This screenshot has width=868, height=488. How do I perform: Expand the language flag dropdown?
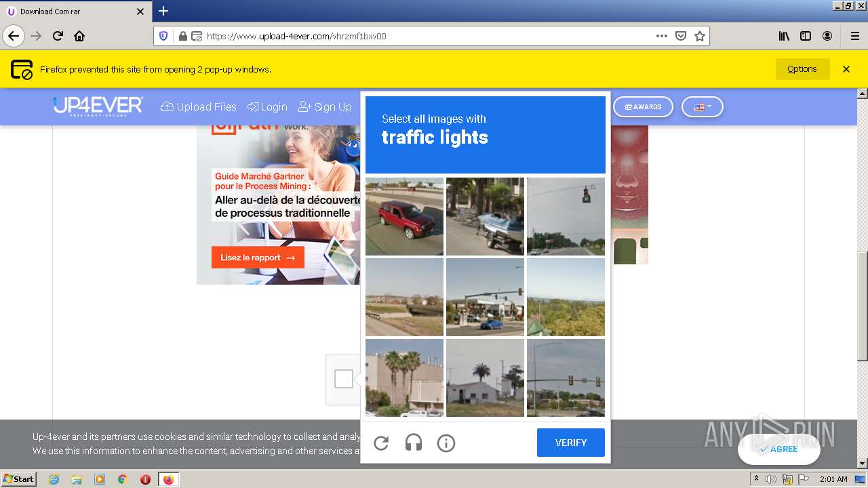pyautogui.click(x=702, y=107)
